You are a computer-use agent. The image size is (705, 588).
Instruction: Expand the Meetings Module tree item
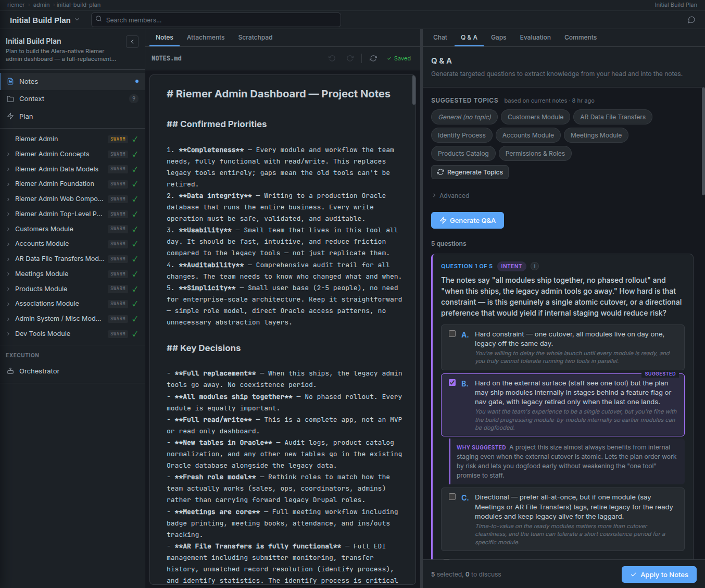(8, 274)
